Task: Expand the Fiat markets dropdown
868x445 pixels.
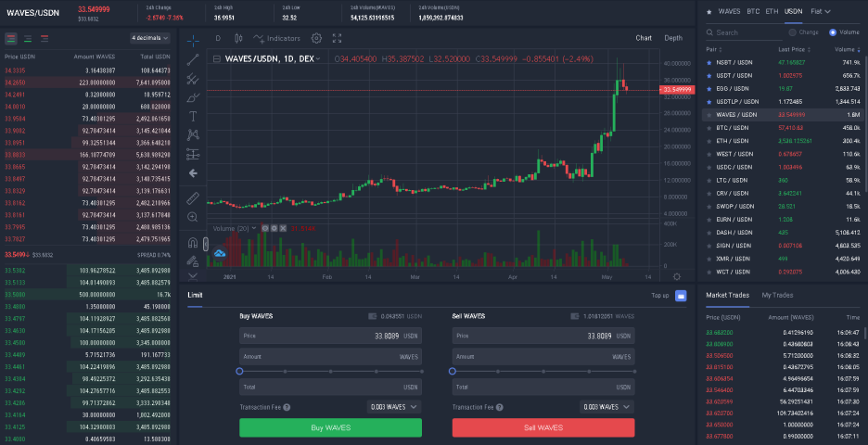Action: [821, 11]
